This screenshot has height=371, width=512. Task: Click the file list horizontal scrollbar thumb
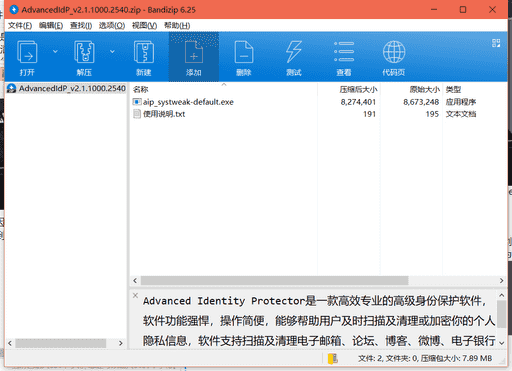pos(274,281)
